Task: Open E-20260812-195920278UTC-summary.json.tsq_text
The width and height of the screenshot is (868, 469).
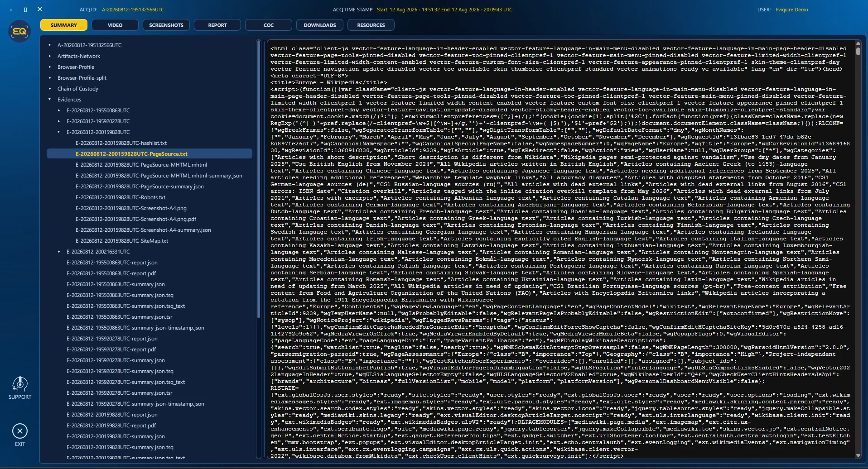Action: coord(125,382)
